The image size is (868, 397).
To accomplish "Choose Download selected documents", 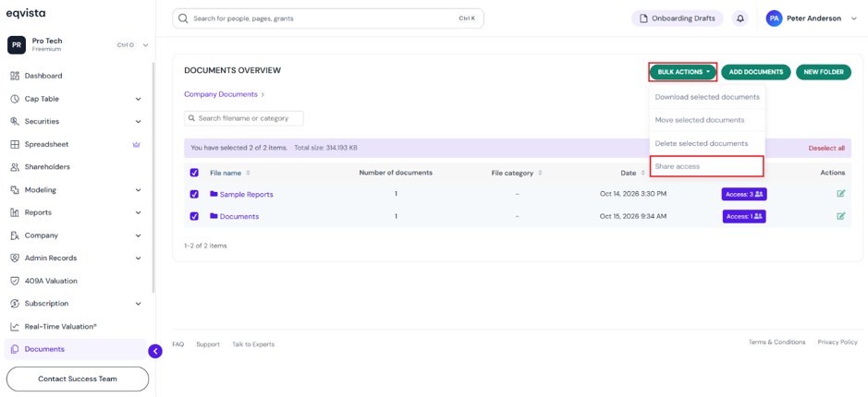I will [707, 97].
